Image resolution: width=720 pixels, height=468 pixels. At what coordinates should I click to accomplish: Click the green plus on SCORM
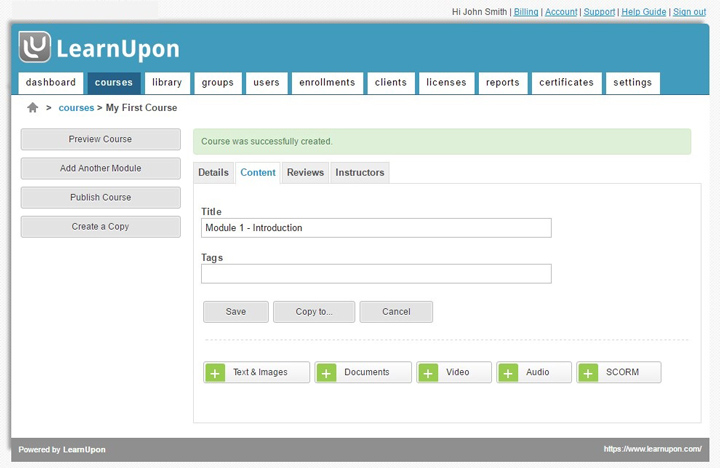coord(588,372)
